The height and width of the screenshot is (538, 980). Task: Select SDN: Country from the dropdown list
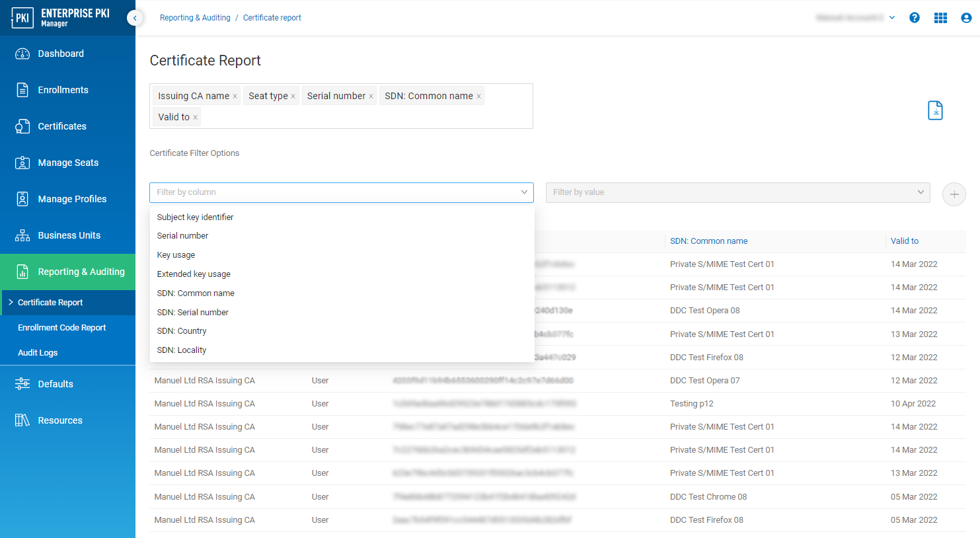182,331
